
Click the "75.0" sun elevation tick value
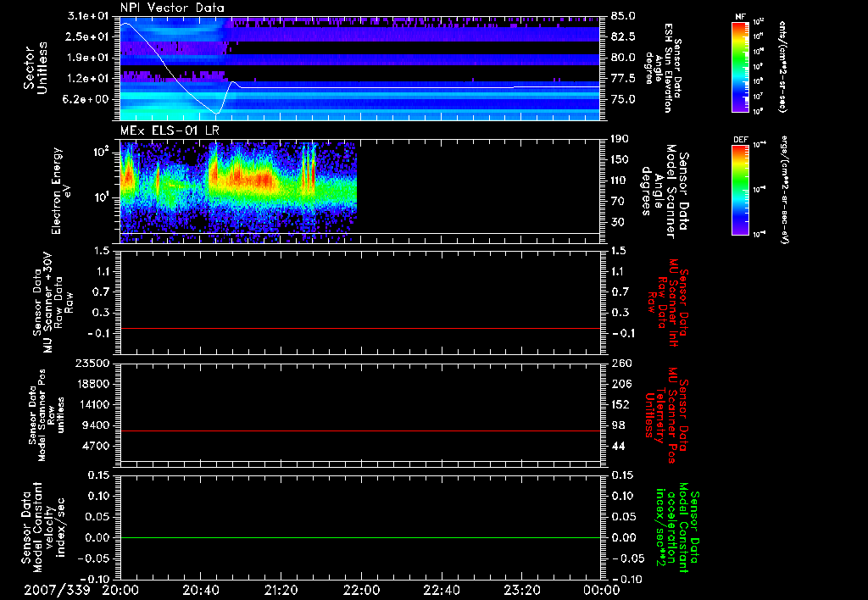click(x=623, y=99)
